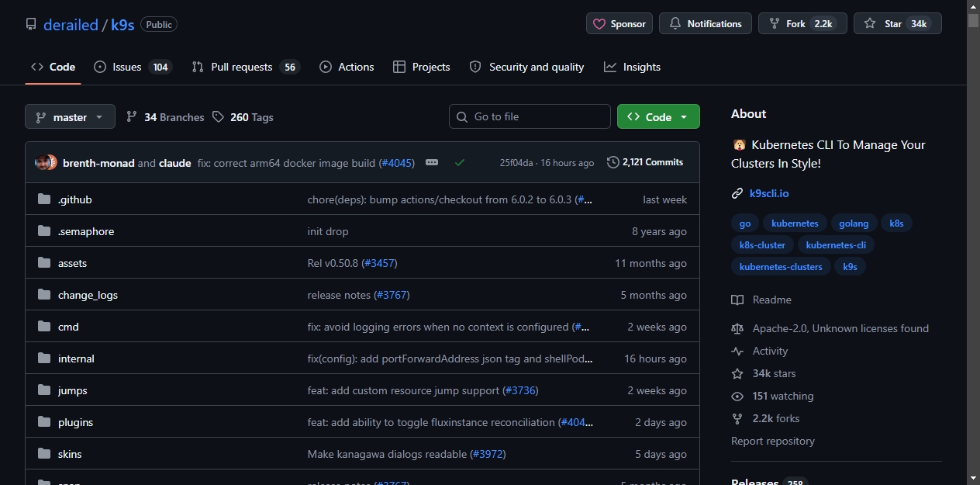View the 34 Branches link

pyautogui.click(x=165, y=117)
